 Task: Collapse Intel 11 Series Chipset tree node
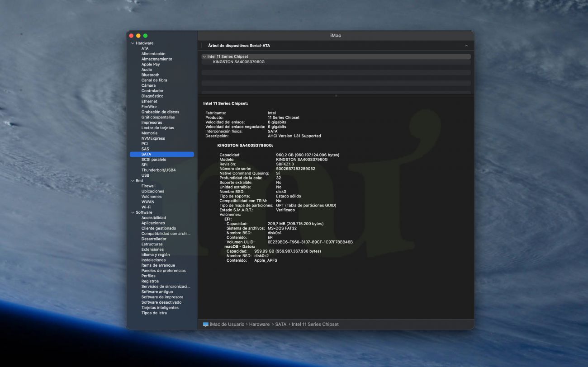204,57
